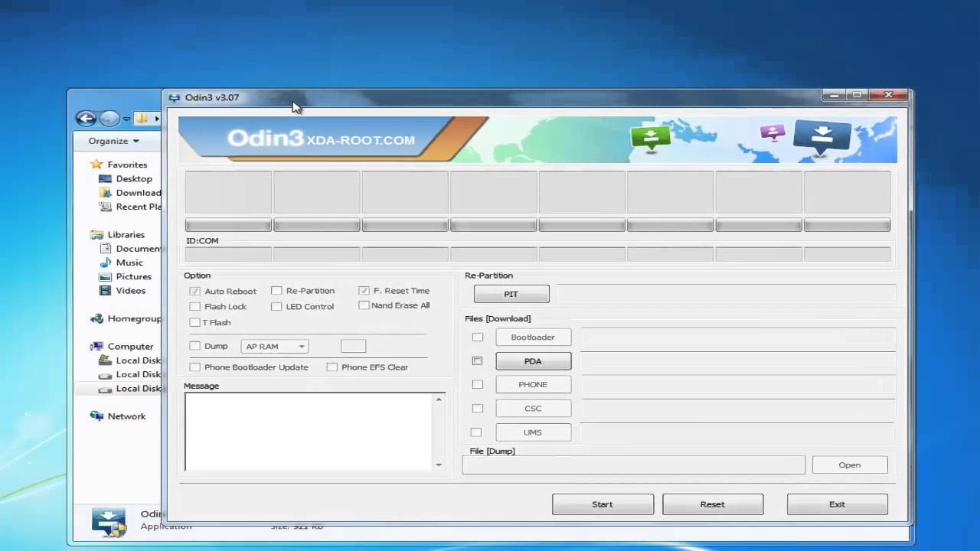Click the Start button

coord(603,504)
